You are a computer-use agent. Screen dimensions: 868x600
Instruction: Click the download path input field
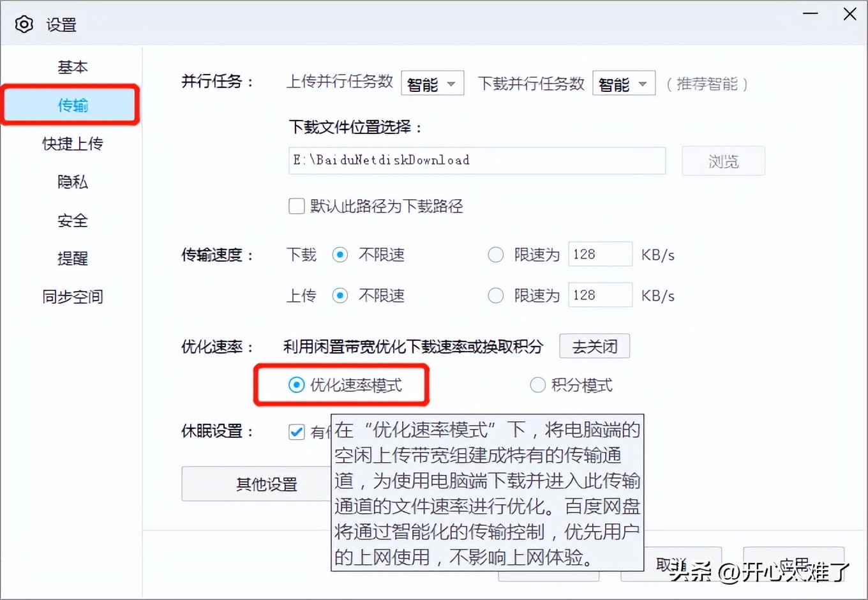476,160
